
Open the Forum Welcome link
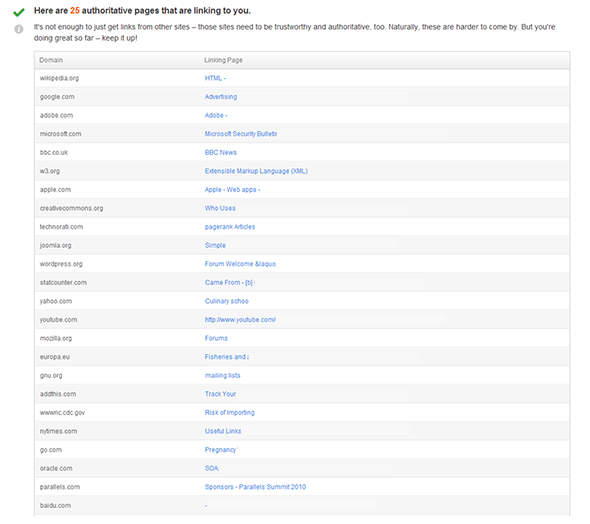pos(240,264)
